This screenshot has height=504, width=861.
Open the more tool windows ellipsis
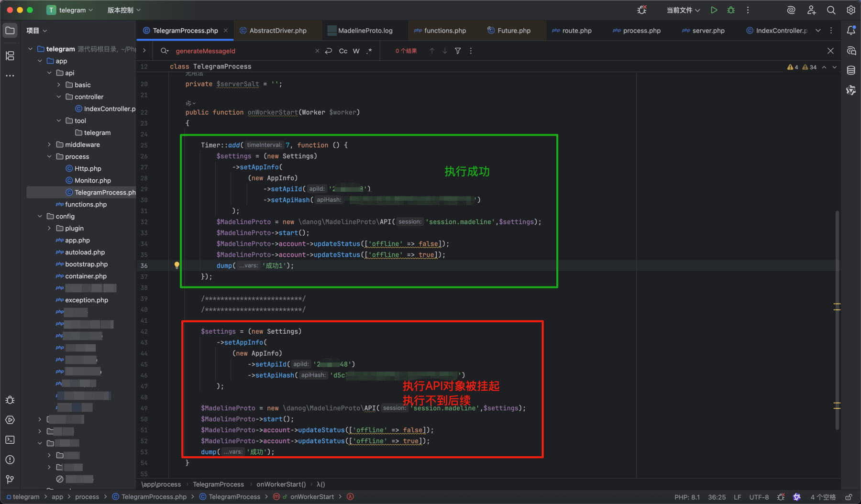[x=10, y=76]
